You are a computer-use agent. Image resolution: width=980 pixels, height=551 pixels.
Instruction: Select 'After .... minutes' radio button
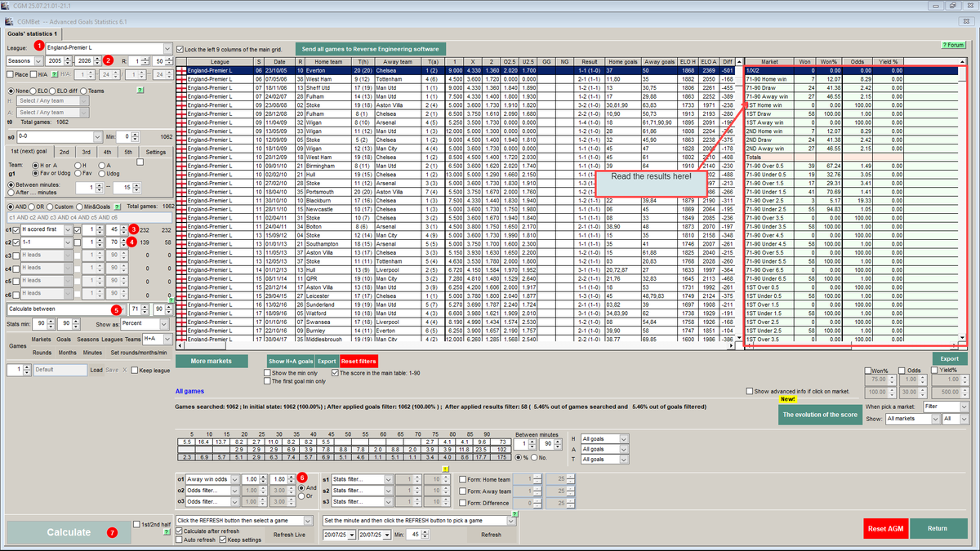point(11,191)
